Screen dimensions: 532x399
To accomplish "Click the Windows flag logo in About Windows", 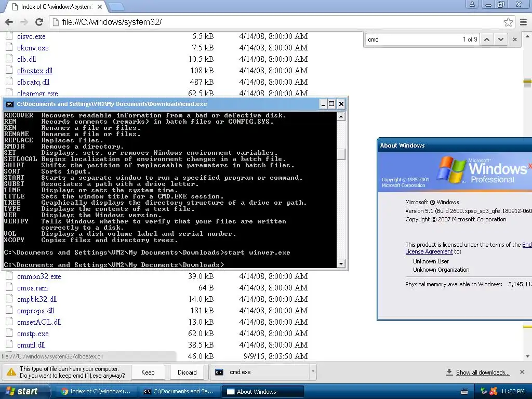I will 451,170.
